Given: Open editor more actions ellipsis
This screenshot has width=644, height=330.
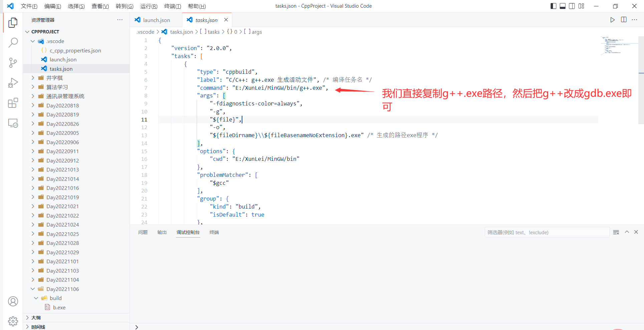Looking at the screenshot, I should tap(634, 20).
